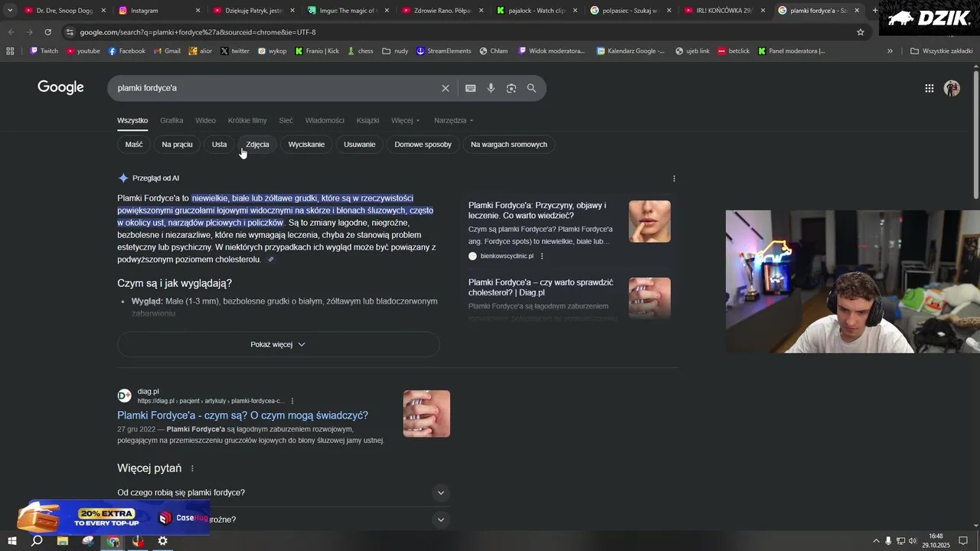Clear the Google search box text

[x=445, y=88]
